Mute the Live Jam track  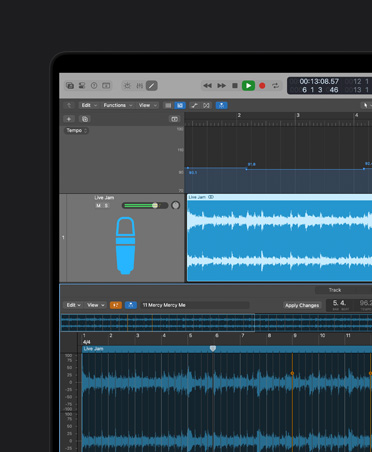coord(98,205)
